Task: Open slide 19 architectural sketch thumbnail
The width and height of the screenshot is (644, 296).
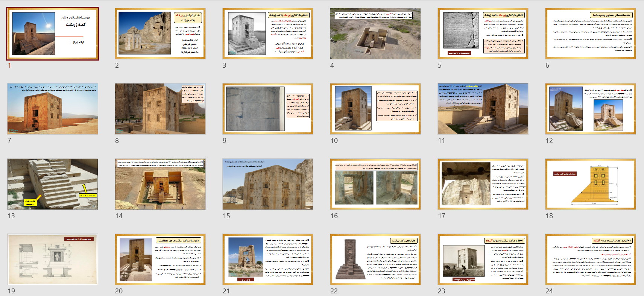Action: pyautogui.click(x=53, y=259)
